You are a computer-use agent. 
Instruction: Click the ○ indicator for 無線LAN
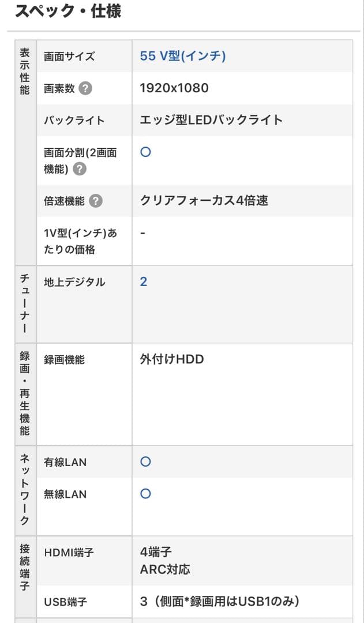[x=145, y=494]
